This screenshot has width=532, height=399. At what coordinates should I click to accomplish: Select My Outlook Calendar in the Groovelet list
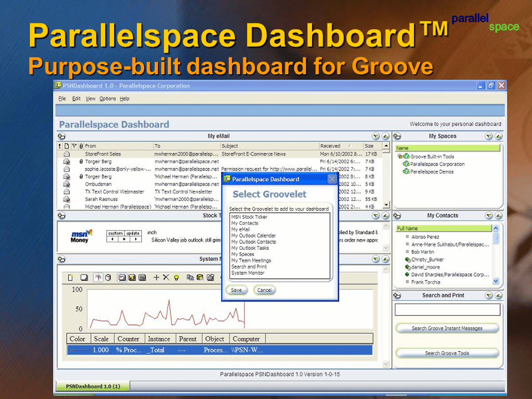253,236
